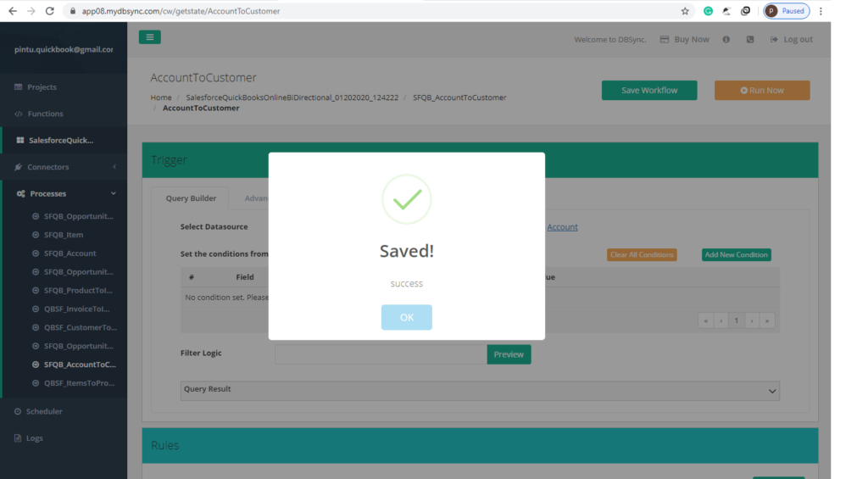
Task: Select the SFQB_AccountToC... process
Action: (x=80, y=365)
